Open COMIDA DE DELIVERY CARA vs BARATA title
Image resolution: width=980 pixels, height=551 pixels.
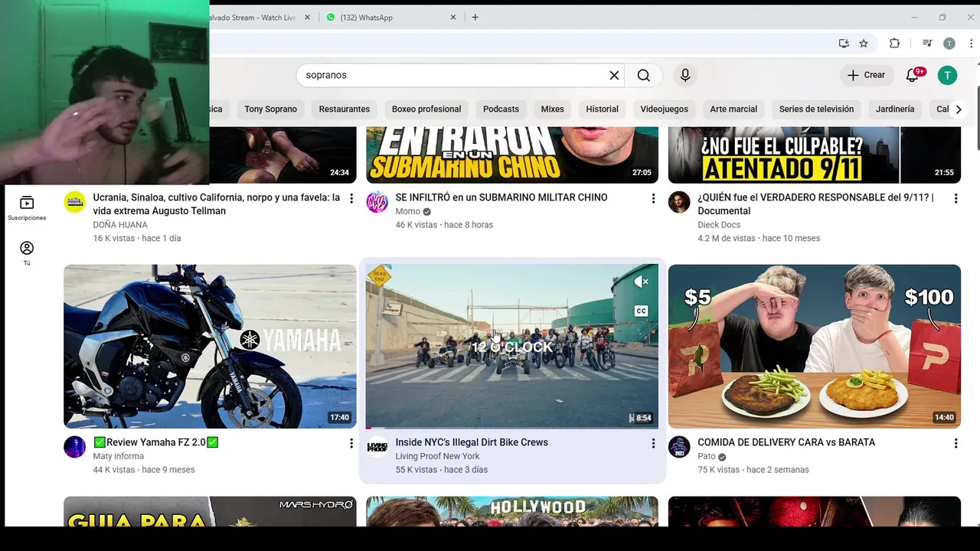tap(786, 442)
